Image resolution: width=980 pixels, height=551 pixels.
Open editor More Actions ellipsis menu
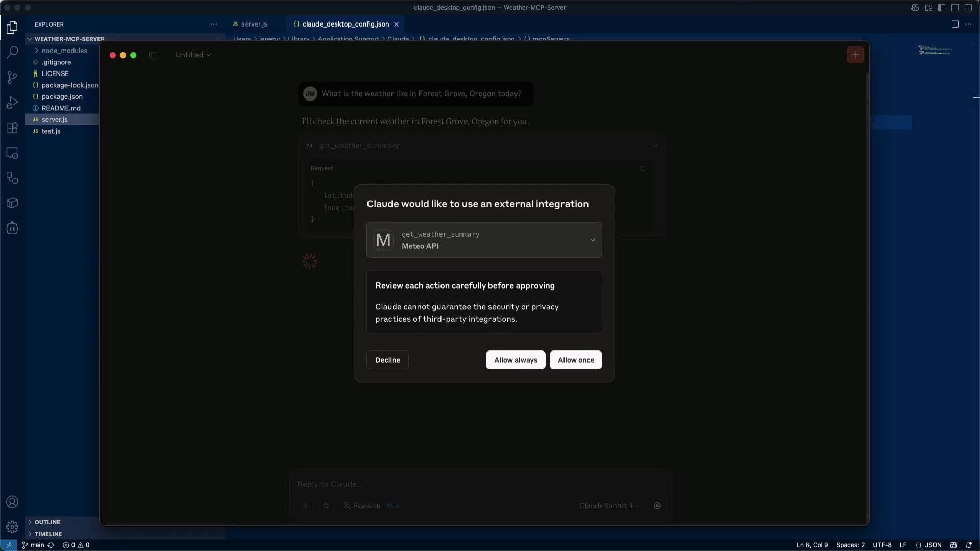click(968, 24)
